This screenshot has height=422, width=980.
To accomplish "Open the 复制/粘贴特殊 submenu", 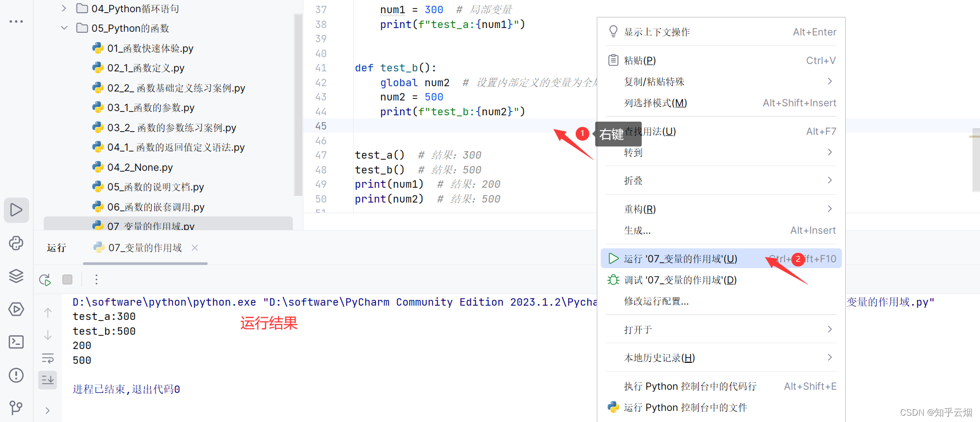I will pyautogui.click(x=721, y=81).
